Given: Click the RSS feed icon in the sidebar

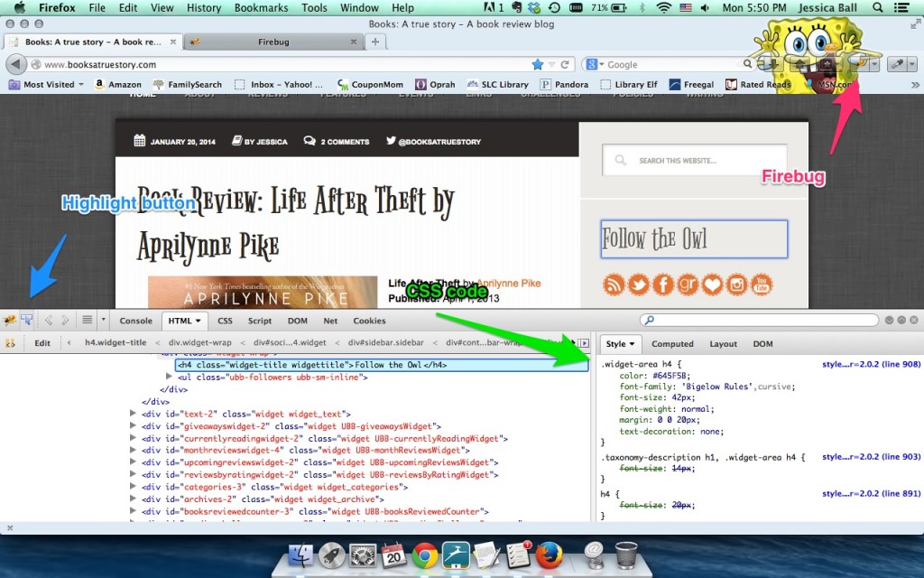Looking at the screenshot, I should click(614, 284).
